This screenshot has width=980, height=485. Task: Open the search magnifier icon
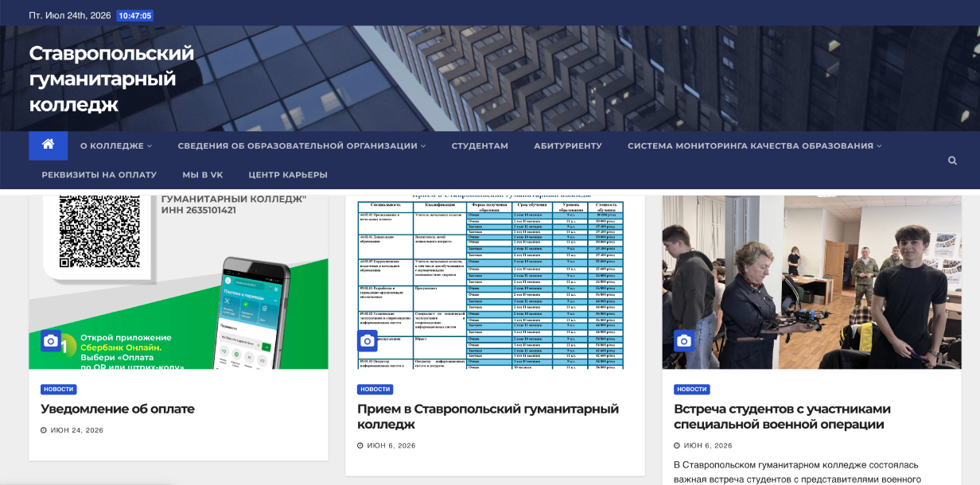(x=952, y=160)
